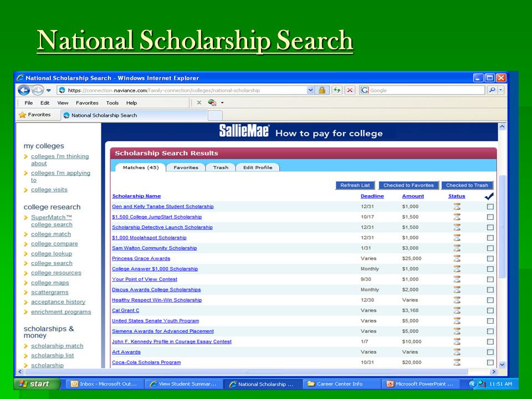Switch to the Trash tab
Screen dimensions: 532x399
[221, 167]
